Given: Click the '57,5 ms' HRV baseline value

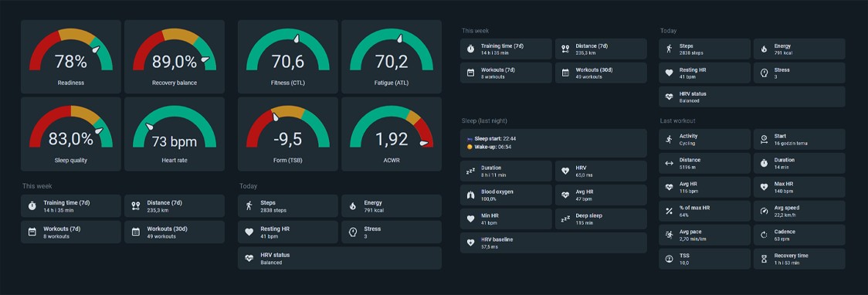Looking at the screenshot, I should [x=490, y=246].
